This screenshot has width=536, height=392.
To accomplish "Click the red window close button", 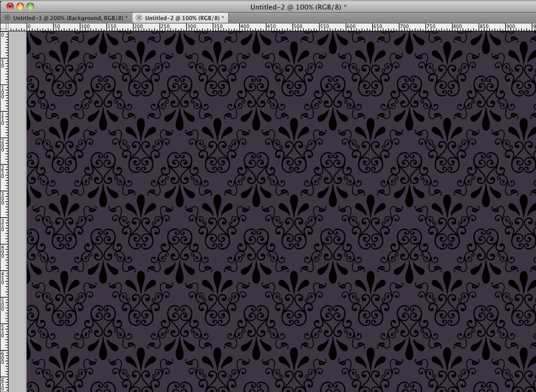I will pos(10,6).
